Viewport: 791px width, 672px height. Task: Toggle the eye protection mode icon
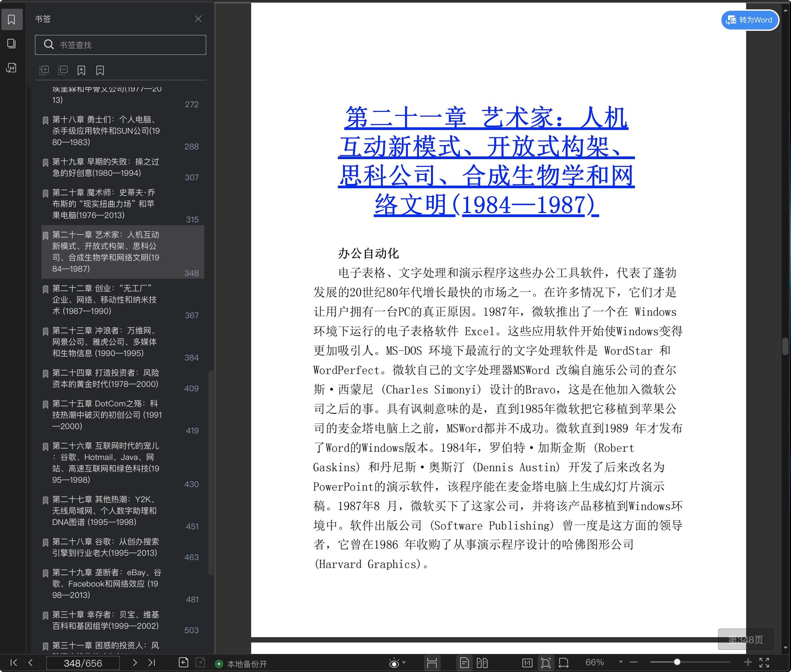[394, 663]
